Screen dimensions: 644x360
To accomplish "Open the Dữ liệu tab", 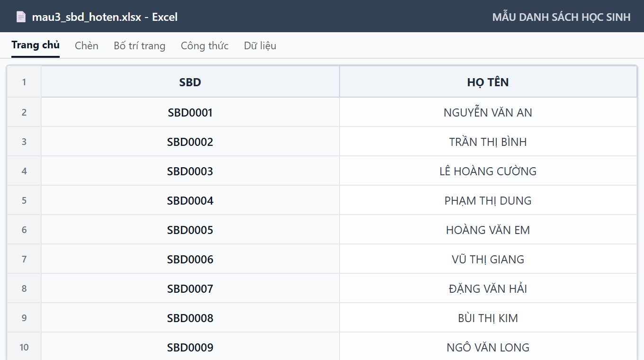I will coord(260,45).
